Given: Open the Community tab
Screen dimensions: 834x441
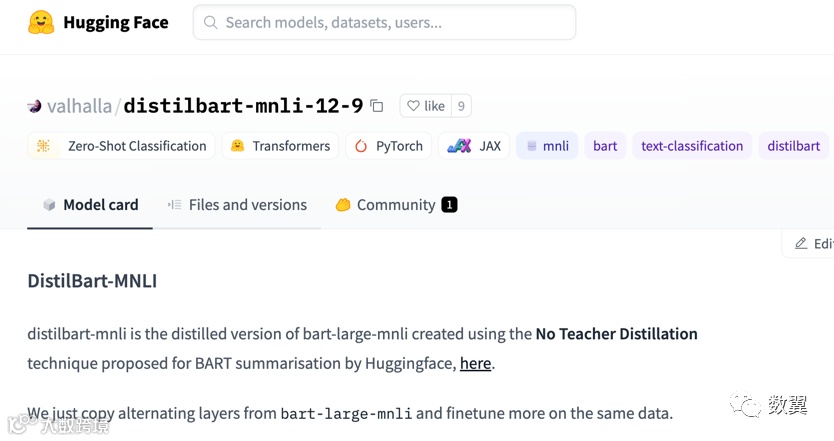Looking at the screenshot, I should [396, 205].
